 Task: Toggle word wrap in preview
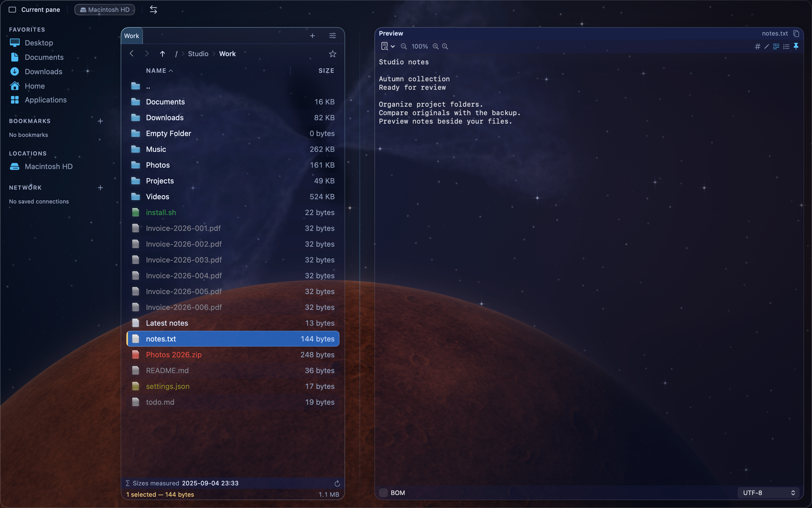pyautogui.click(x=776, y=46)
